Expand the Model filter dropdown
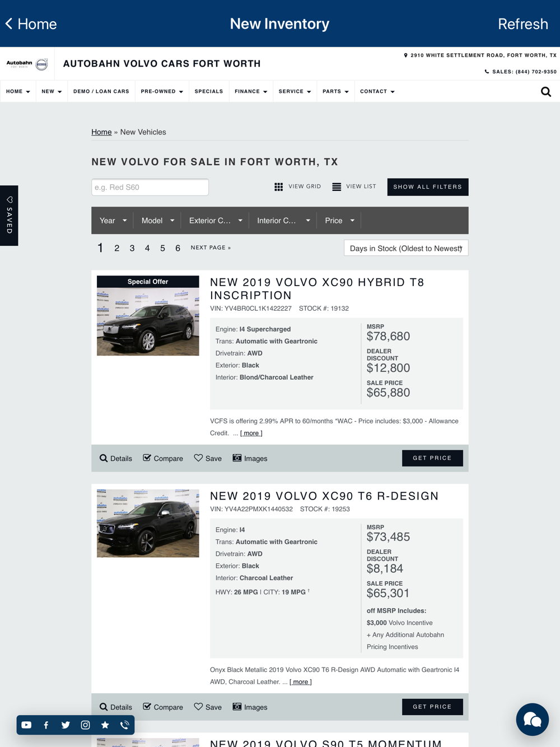Screen dimensions: 560x747 coord(157,221)
